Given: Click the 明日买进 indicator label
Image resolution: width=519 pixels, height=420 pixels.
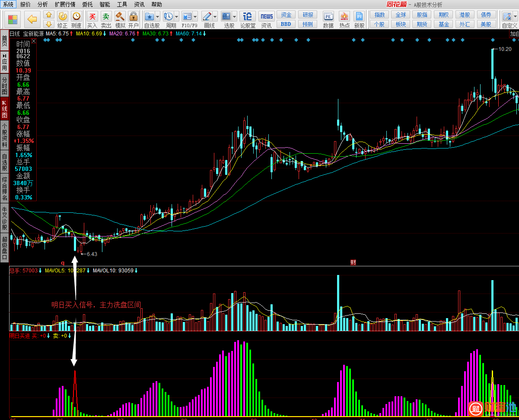Looking at the screenshot, I should (x=20, y=335).
